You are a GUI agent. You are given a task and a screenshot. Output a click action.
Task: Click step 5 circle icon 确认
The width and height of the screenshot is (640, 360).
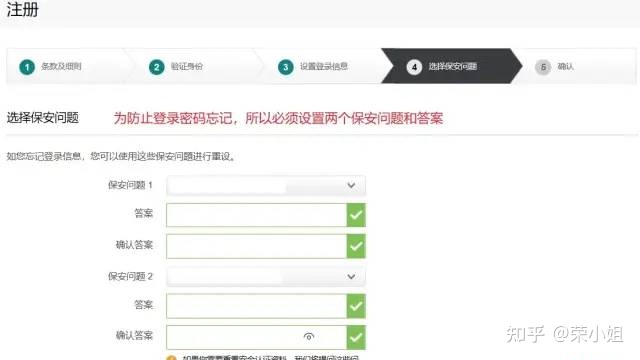543,67
